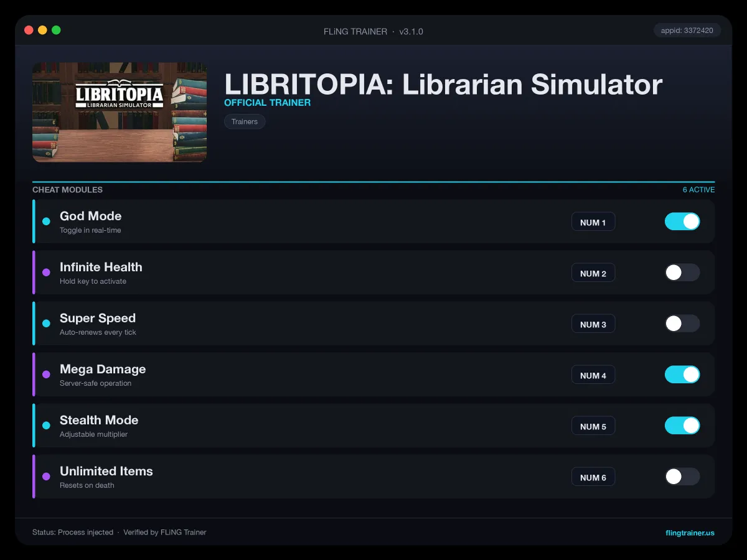This screenshot has height=560, width=747.
Task: Click 'Server-safe operation' description
Action: pyautogui.click(x=95, y=383)
